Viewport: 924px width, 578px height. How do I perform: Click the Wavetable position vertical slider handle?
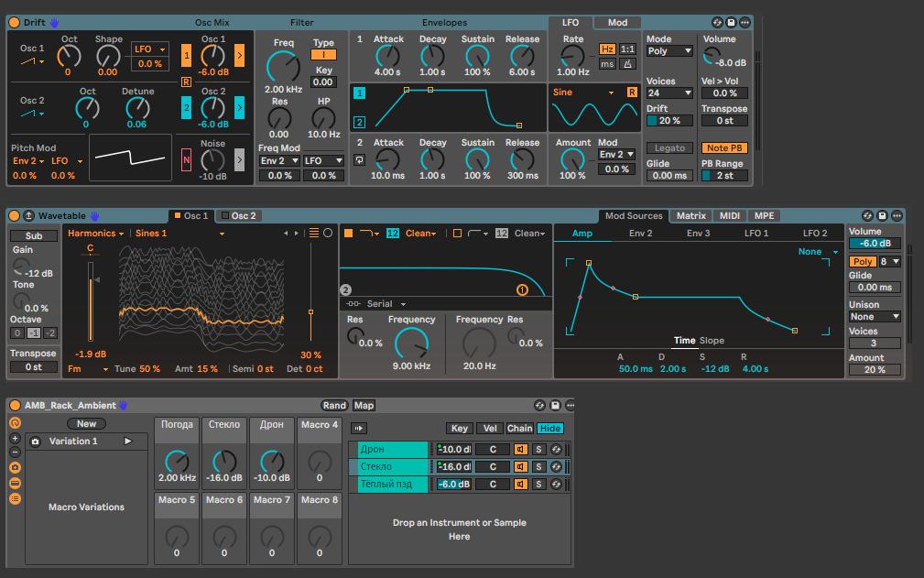[310, 311]
